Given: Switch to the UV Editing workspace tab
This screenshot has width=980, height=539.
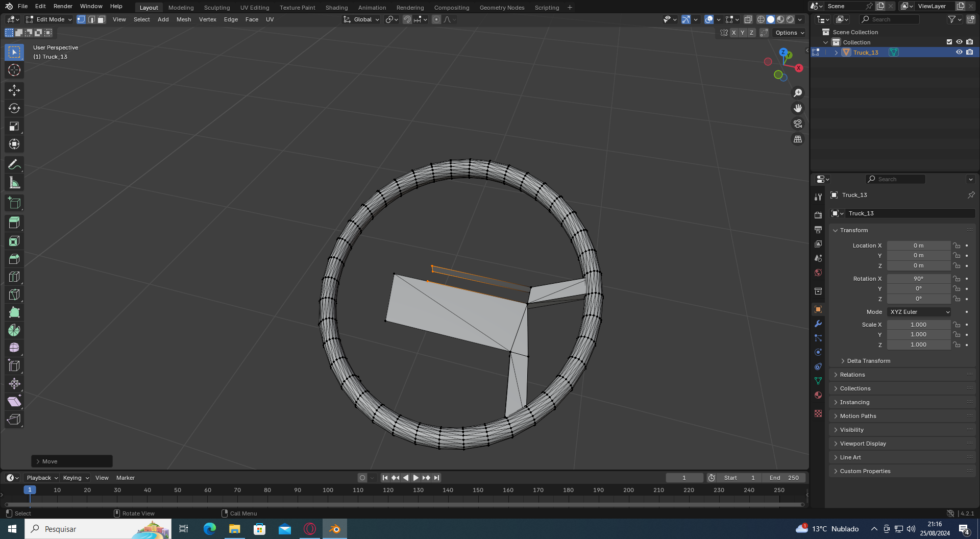Looking at the screenshot, I should [255, 8].
